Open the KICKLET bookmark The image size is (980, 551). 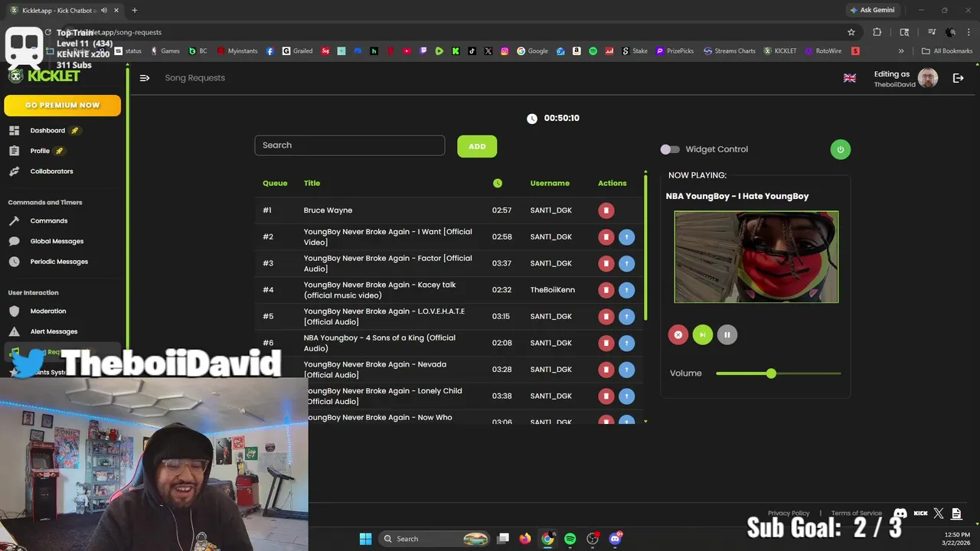tap(780, 51)
